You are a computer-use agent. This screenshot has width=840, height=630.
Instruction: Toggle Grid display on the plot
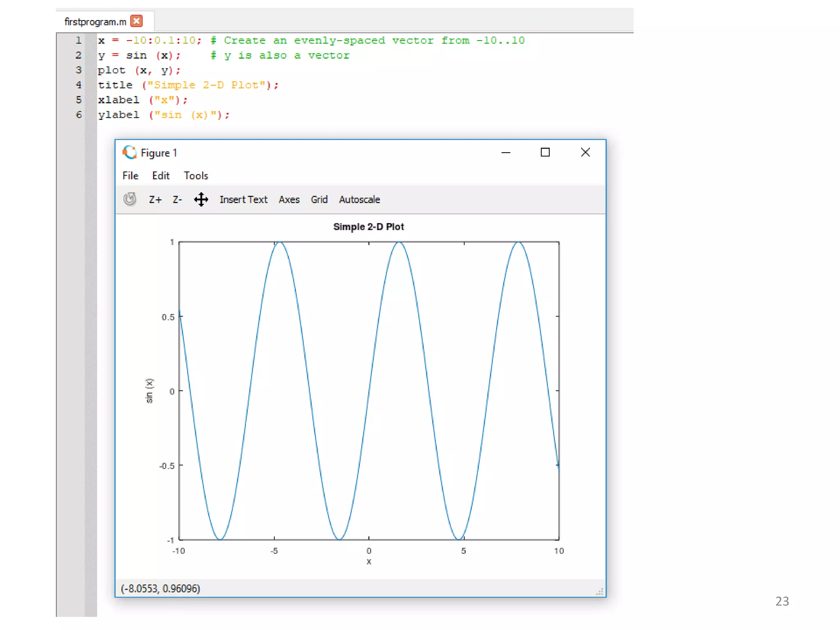pos(319,199)
